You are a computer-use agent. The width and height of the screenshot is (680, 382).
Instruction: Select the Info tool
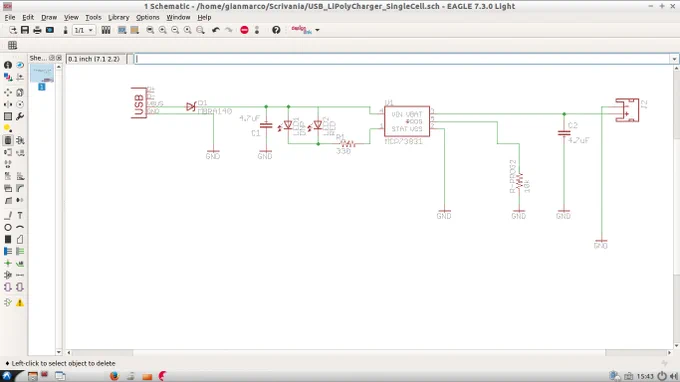[x=8, y=65]
